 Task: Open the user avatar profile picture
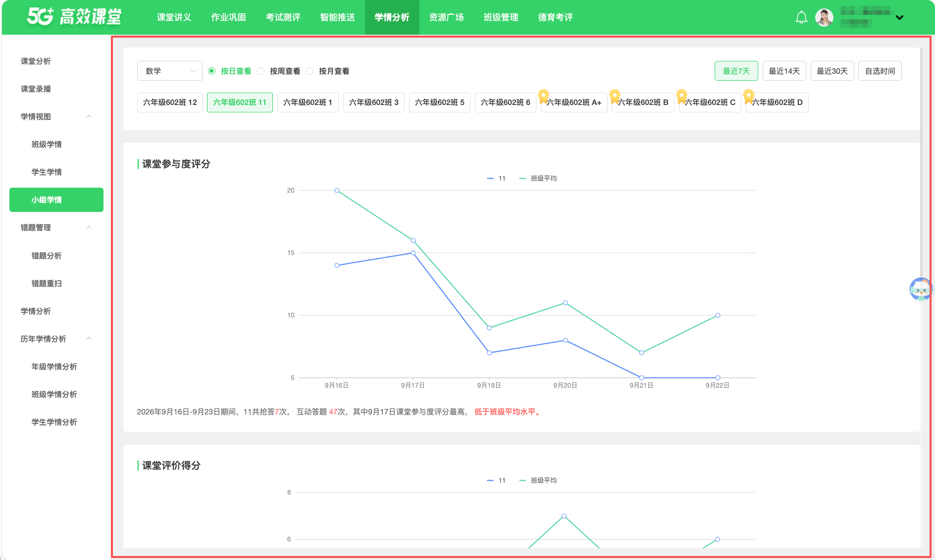tap(824, 17)
